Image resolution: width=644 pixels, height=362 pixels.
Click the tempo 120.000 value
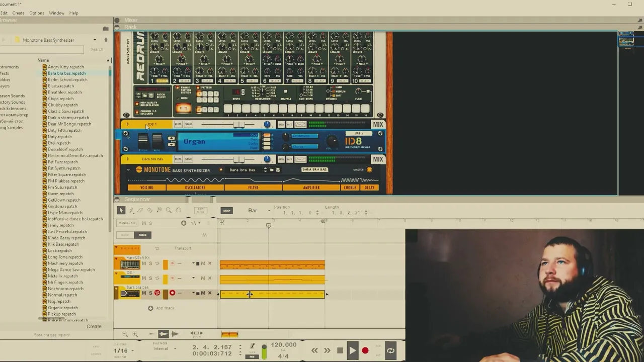pos(283,345)
